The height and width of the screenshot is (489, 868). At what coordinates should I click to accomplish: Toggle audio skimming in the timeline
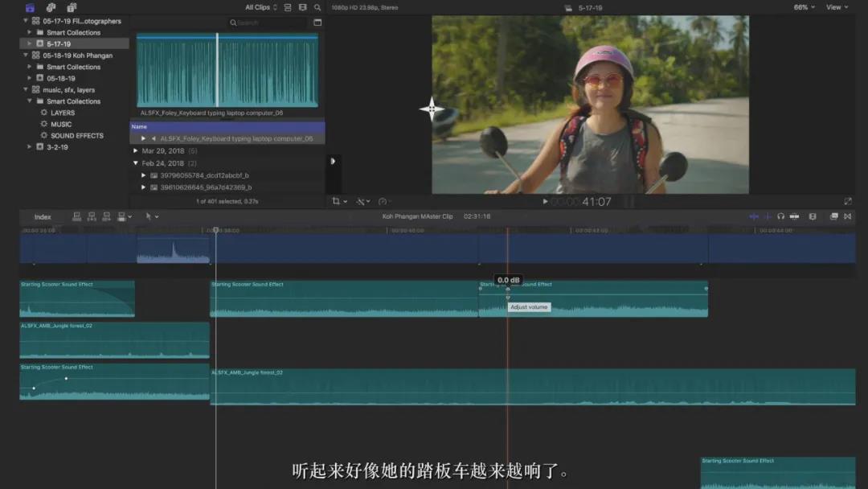(x=768, y=216)
